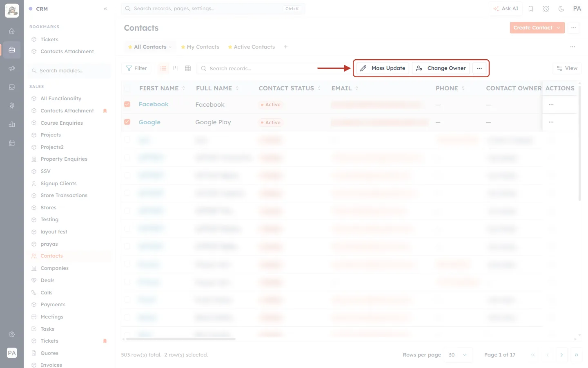Go to the next page of contacts

point(562,355)
